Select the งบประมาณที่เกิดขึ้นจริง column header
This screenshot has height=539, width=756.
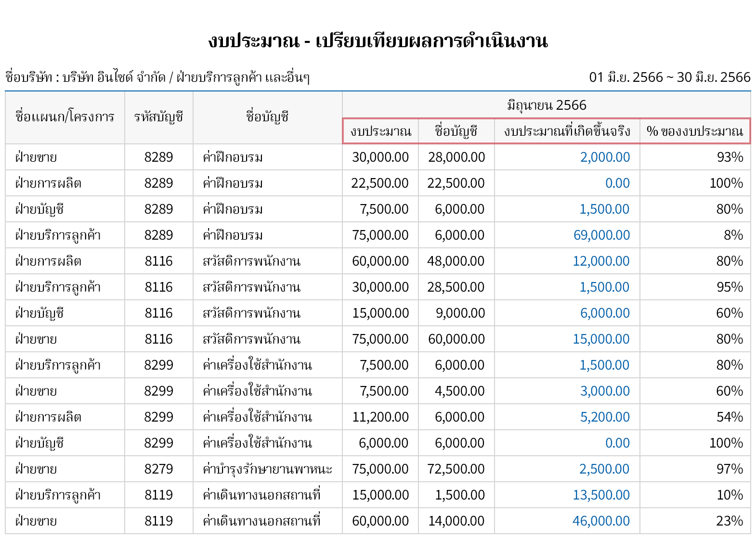pyautogui.click(x=567, y=131)
